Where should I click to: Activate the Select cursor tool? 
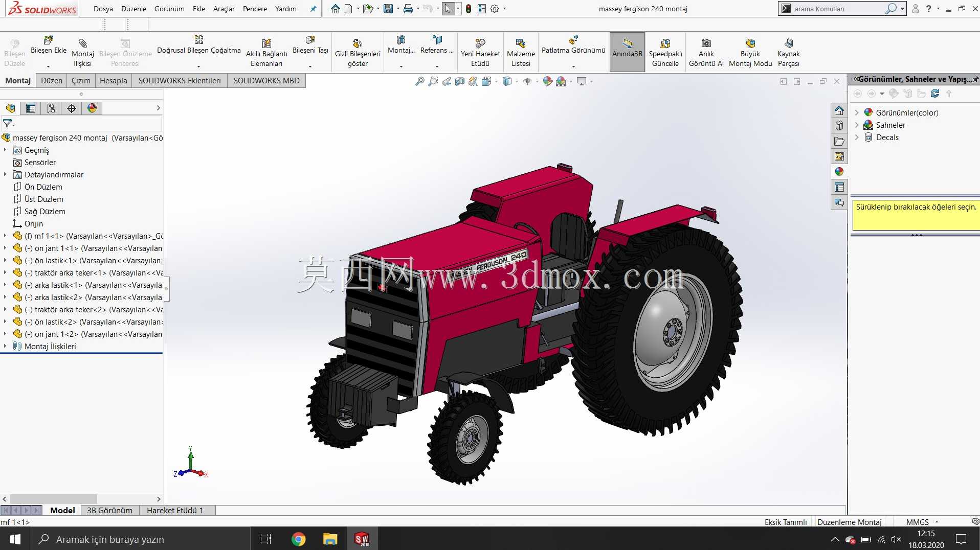pos(448,9)
